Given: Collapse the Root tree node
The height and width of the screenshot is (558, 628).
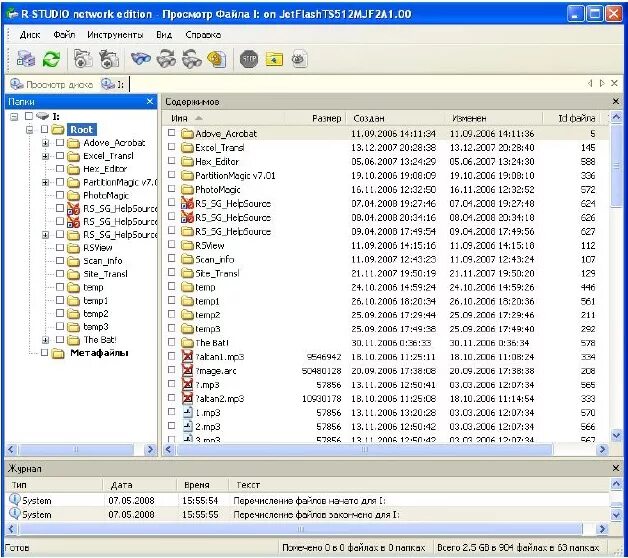Looking at the screenshot, I should click(x=30, y=129).
